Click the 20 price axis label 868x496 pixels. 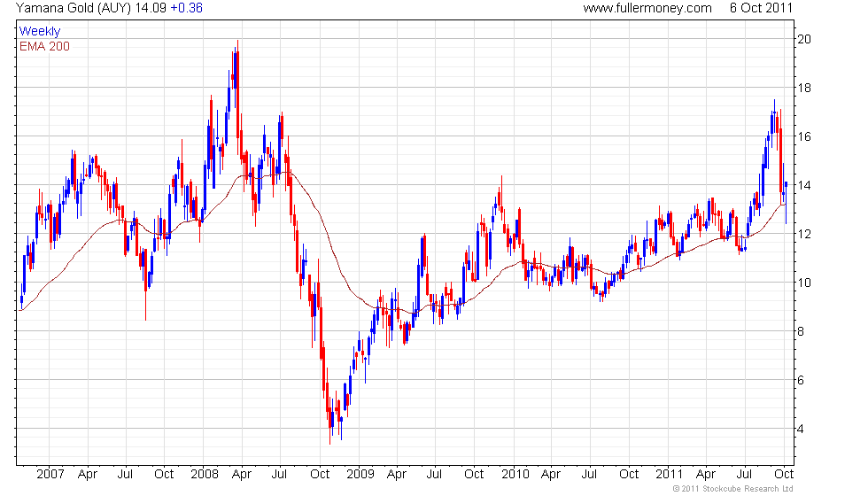coord(804,39)
